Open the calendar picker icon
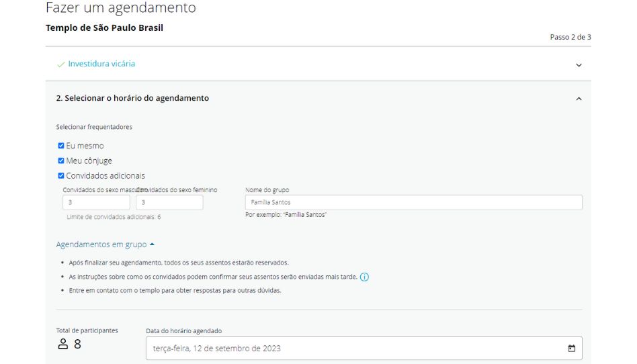The width and height of the screenshot is (637, 364). pos(571,348)
